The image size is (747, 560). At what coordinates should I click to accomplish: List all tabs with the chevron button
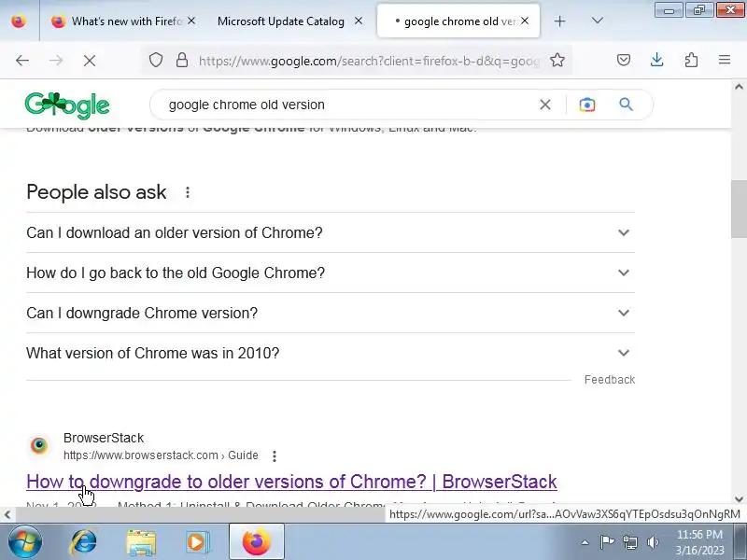597,21
